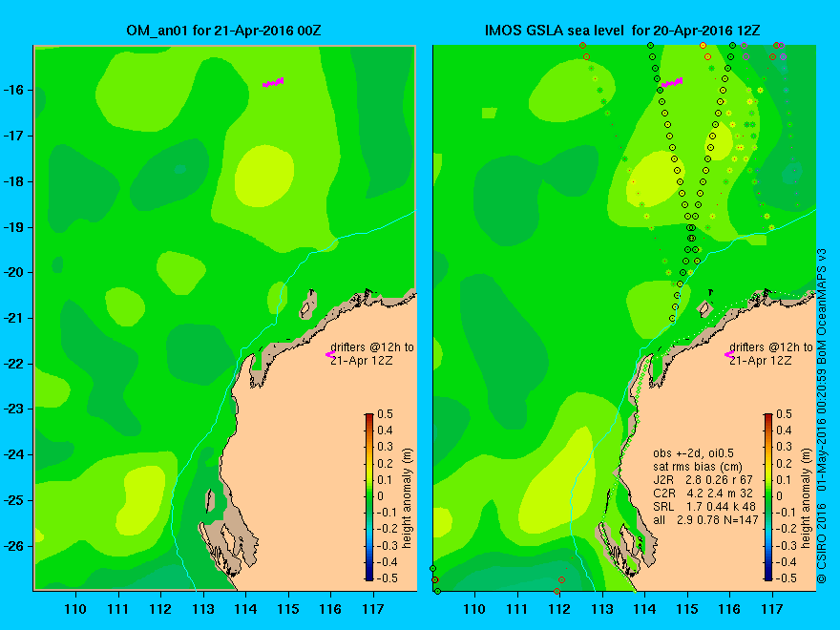Select the 'all 2.9 0.78 N=147' statistics row

[x=705, y=519]
